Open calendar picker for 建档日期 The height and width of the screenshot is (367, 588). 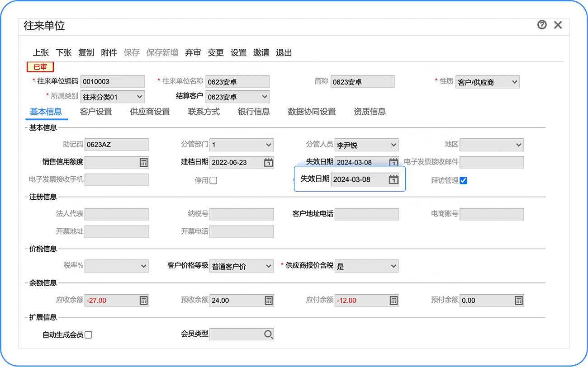point(269,162)
